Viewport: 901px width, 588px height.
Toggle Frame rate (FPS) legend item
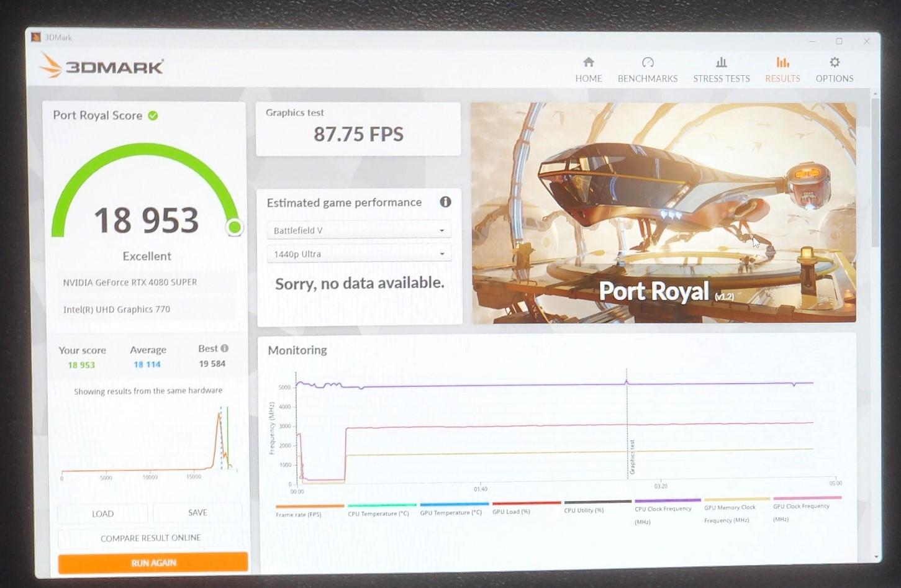pyautogui.click(x=309, y=511)
